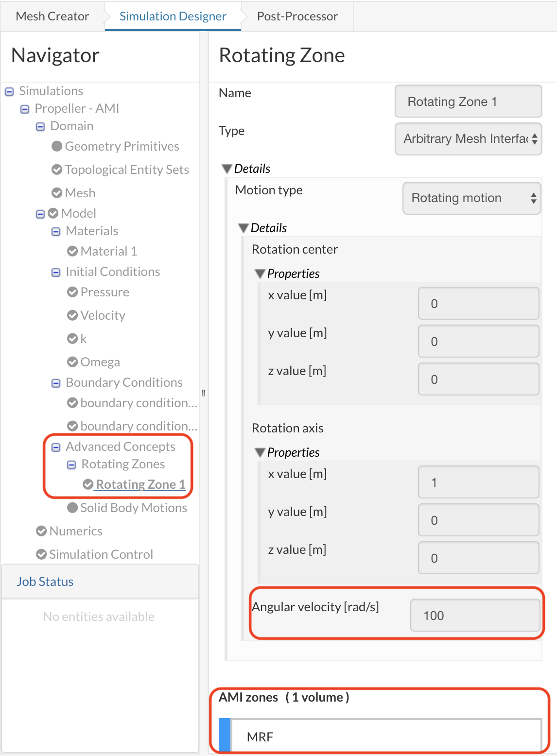Switch to the Mesh Creator tab

click(x=52, y=17)
